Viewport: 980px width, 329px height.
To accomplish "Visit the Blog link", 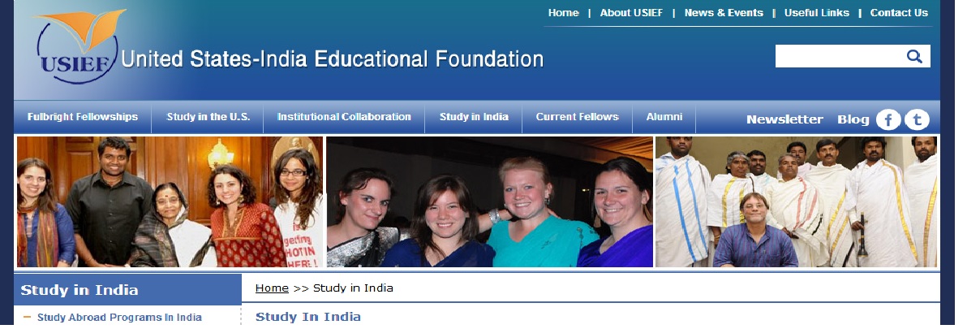I will 853,119.
